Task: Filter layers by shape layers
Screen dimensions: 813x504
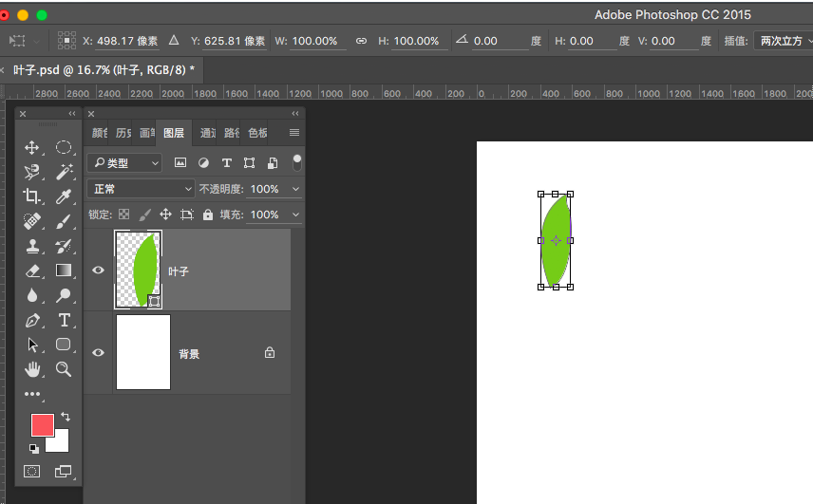Action: point(250,162)
